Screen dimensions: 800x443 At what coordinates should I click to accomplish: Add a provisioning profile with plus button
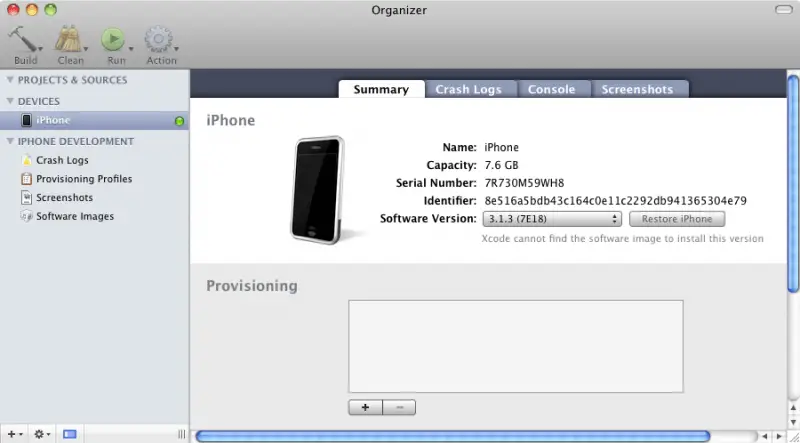365,407
